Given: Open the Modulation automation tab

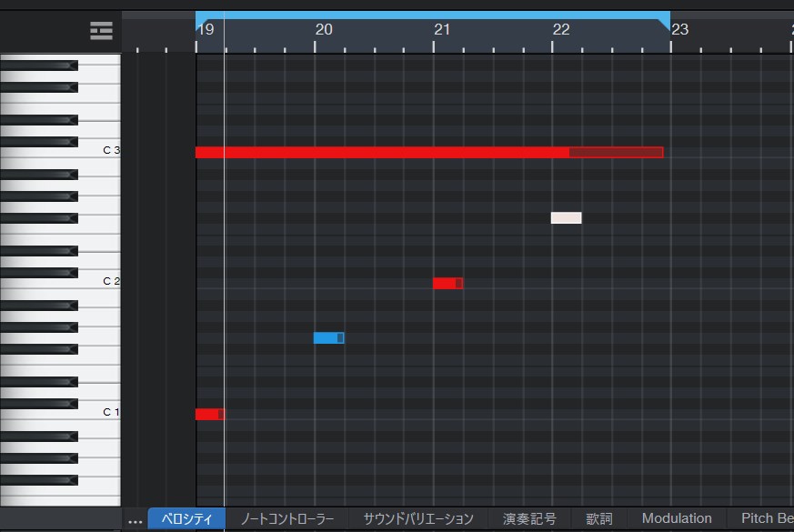Looking at the screenshot, I should pyautogui.click(x=677, y=519).
